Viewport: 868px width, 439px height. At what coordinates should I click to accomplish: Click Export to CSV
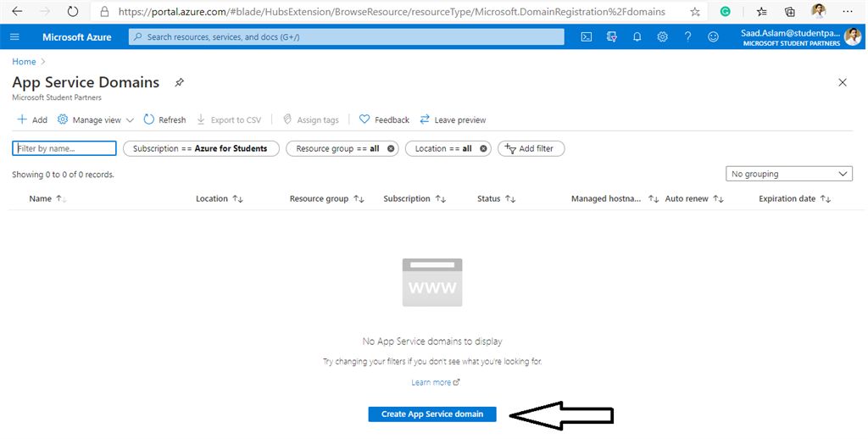tap(229, 119)
